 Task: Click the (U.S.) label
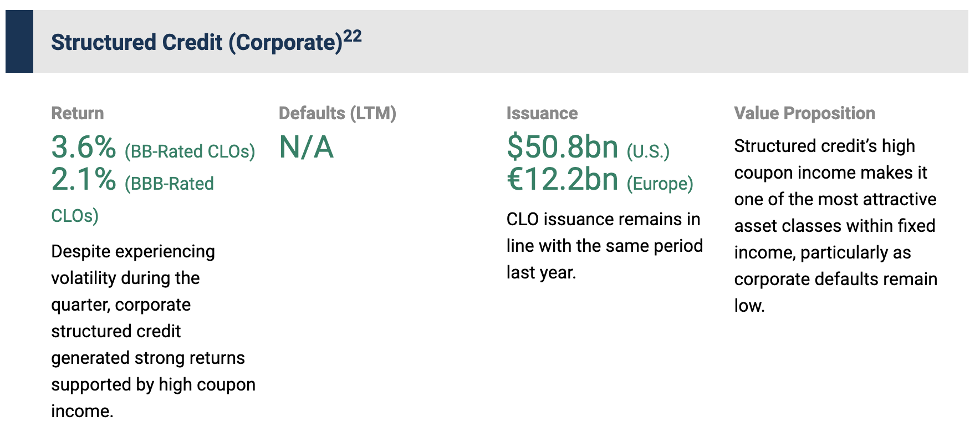648,151
